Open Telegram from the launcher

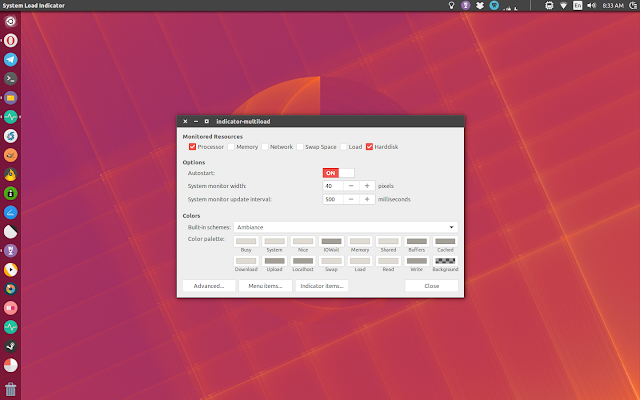pyautogui.click(x=11, y=60)
